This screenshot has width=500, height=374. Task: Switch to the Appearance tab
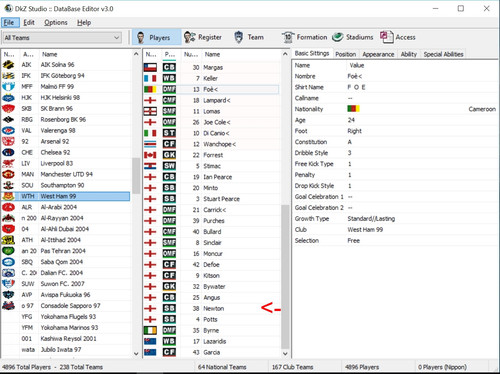pyautogui.click(x=378, y=54)
